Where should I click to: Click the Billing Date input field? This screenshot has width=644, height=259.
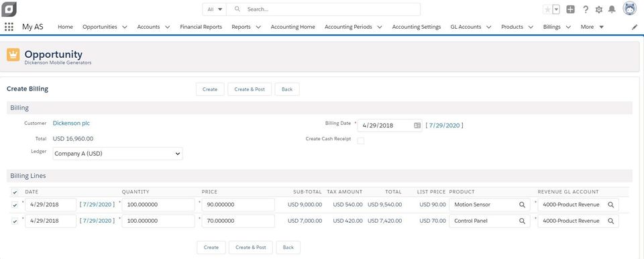tap(390, 125)
